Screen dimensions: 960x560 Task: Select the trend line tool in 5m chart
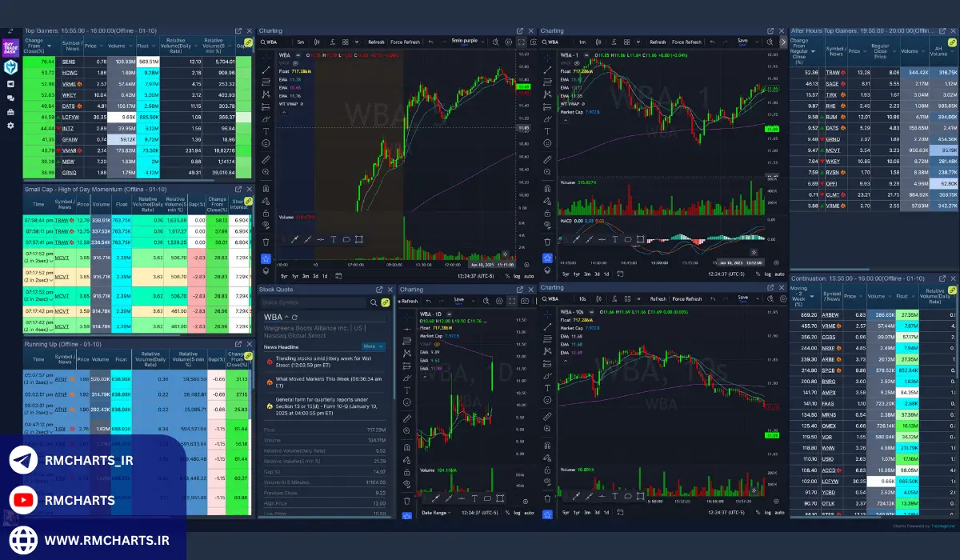point(266,70)
